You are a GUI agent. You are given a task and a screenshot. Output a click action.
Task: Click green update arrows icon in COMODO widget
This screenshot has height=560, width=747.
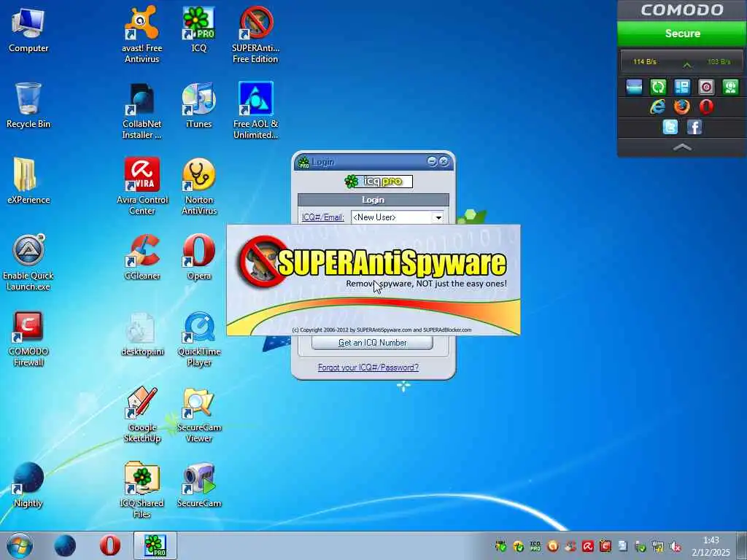click(658, 87)
